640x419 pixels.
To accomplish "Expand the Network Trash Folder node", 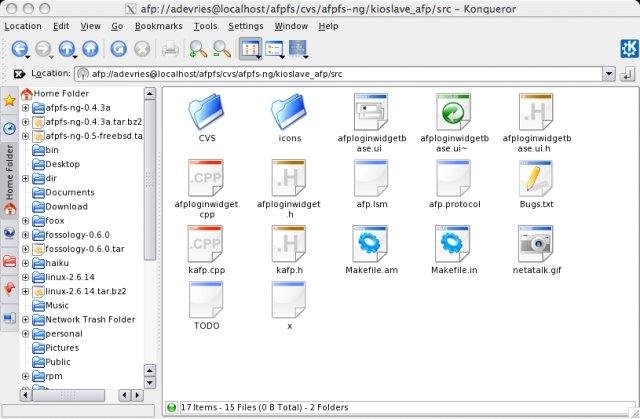I will 25,320.
